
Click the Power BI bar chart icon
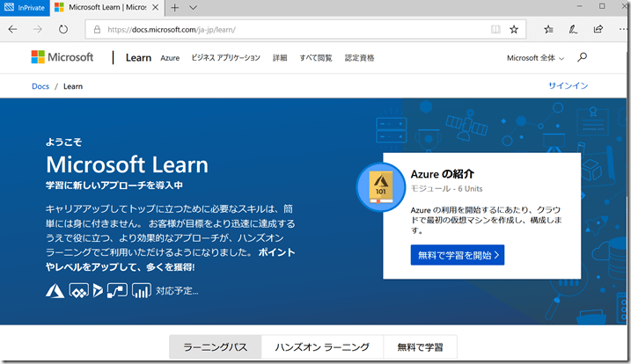pyautogui.click(x=141, y=290)
